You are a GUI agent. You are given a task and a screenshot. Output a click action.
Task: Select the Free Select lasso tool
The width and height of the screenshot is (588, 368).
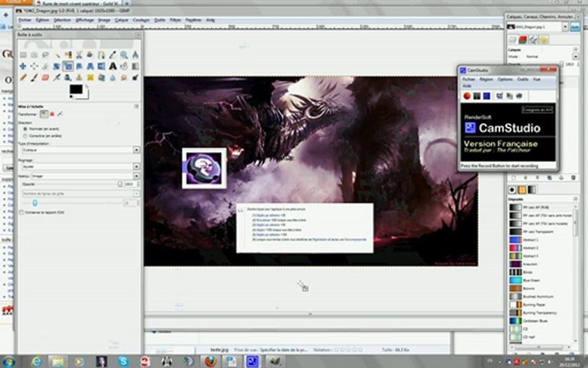(x=45, y=55)
